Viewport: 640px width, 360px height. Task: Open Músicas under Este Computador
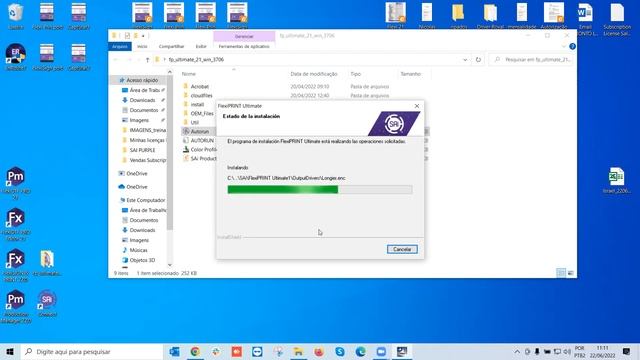tap(138, 250)
